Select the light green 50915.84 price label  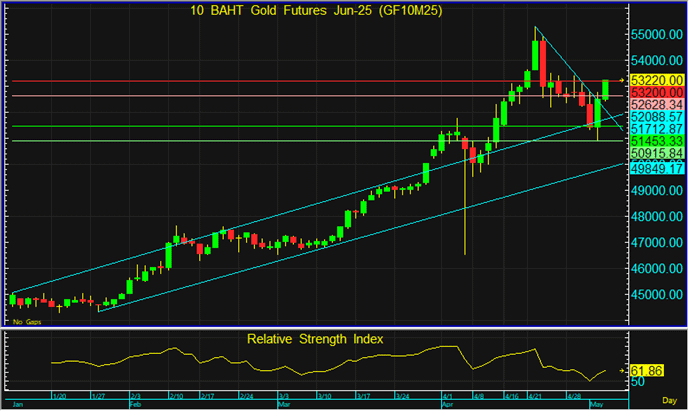point(656,156)
